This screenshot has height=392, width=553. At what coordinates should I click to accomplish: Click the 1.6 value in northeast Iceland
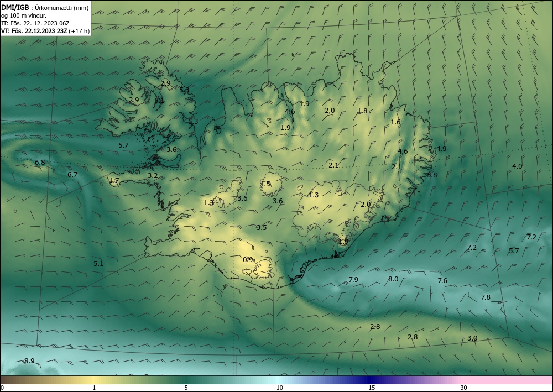tap(396, 122)
